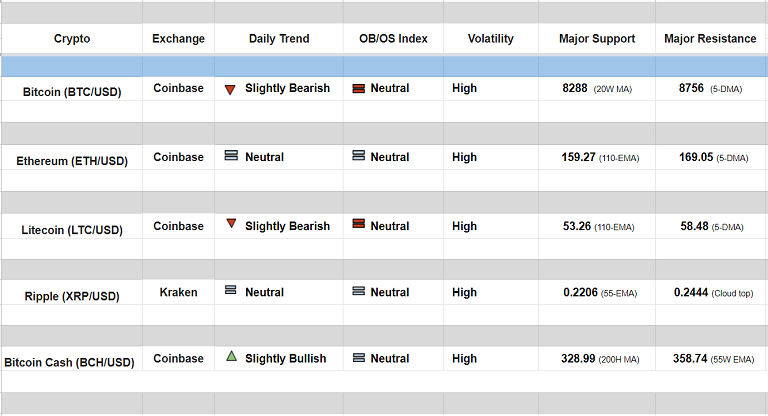Click the light blue highlighted row band

click(x=384, y=66)
